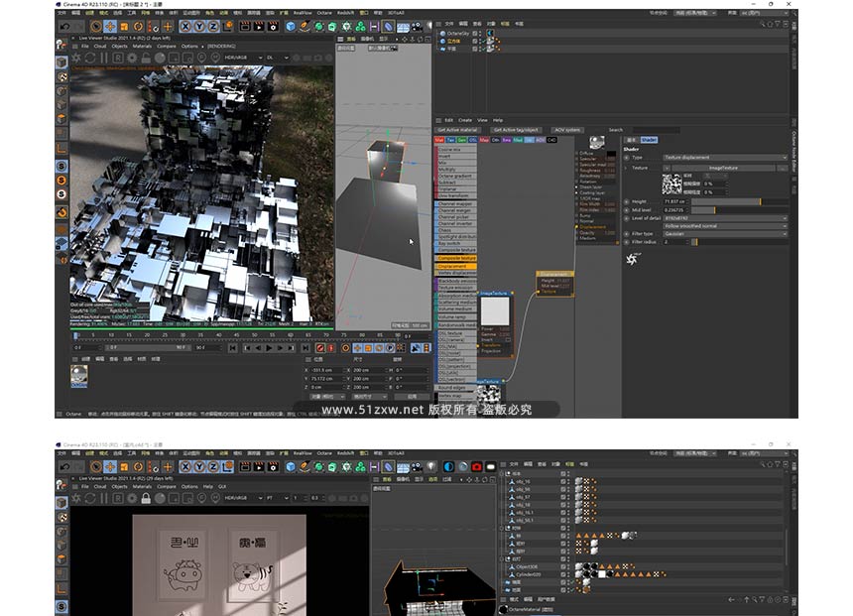Toggle OctaneSky visibility checkbox in upper object manager
Image resolution: width=853 pixels, height=616 pixels.
(x=475, y=33)
